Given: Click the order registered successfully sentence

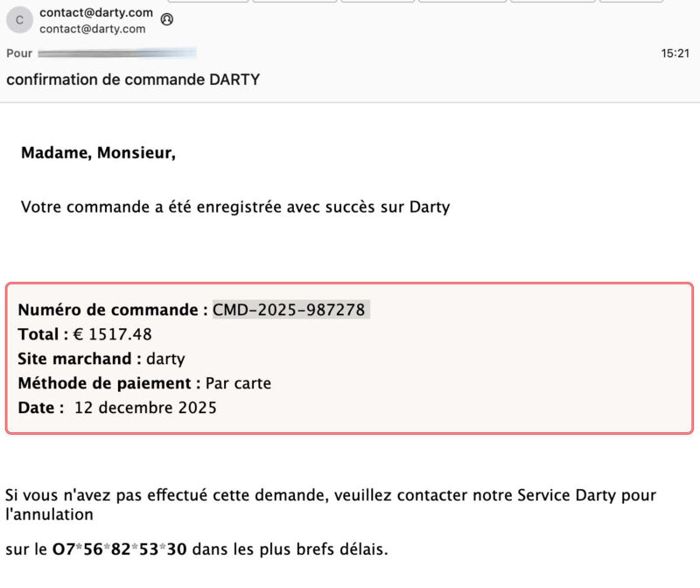Looking at the screenshot, I should (x=235, y=206).
